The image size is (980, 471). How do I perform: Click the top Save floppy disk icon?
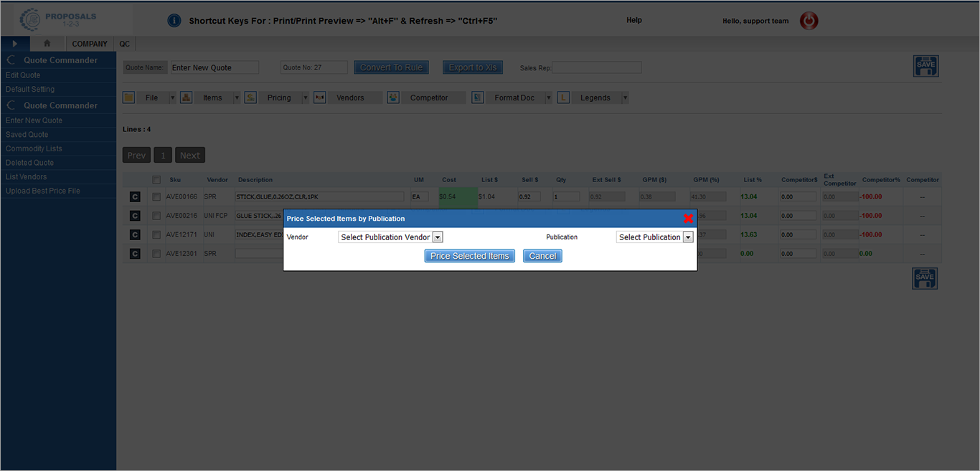tap(925, 66)
